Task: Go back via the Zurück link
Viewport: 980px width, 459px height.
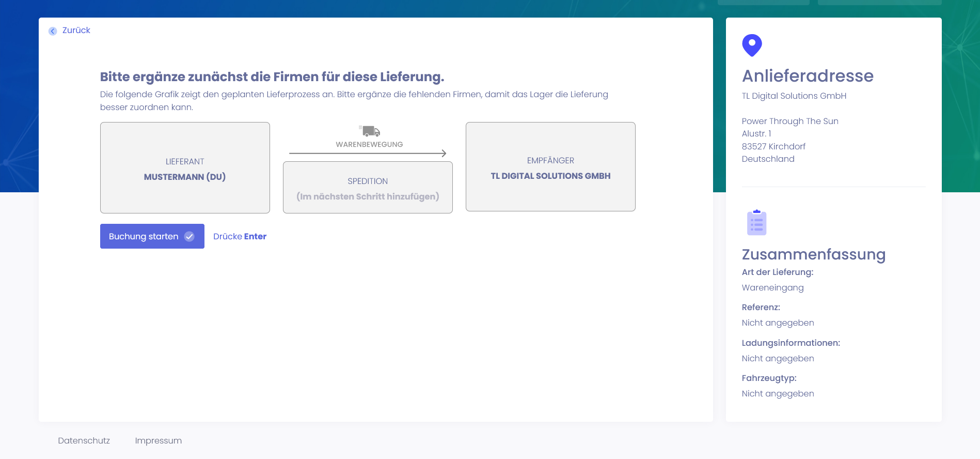Action: [x=76, y=30]
